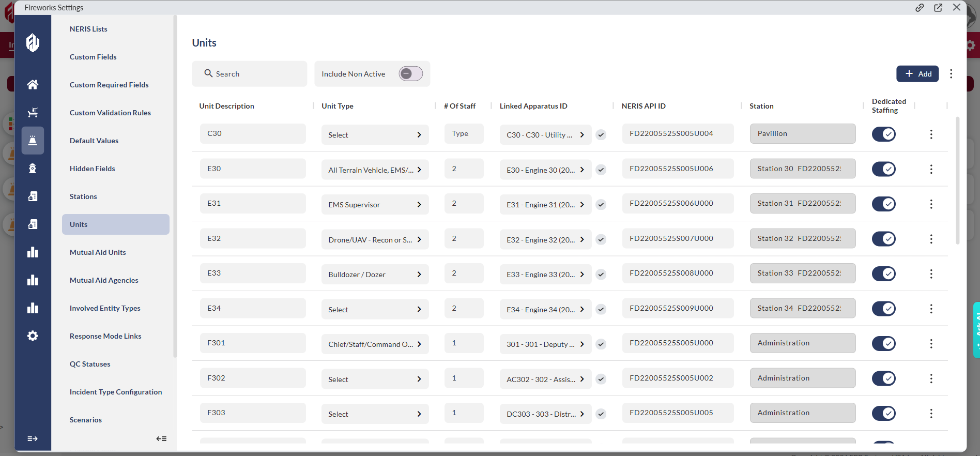Collapse the settings menu panel arrow
This screenshot has width=980, height=456.
[x=161, y=438]
